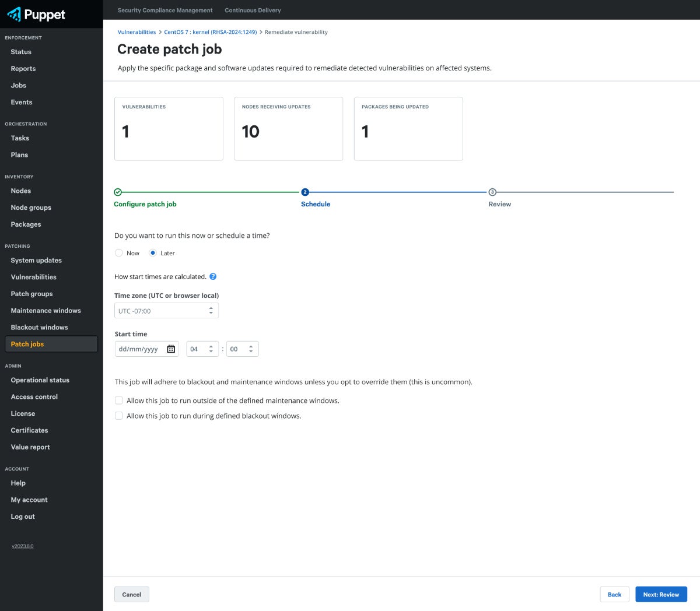Screen dimensions: 700x611
Task: Enable running outside defined maintenance windows
Action: point(119,401)
